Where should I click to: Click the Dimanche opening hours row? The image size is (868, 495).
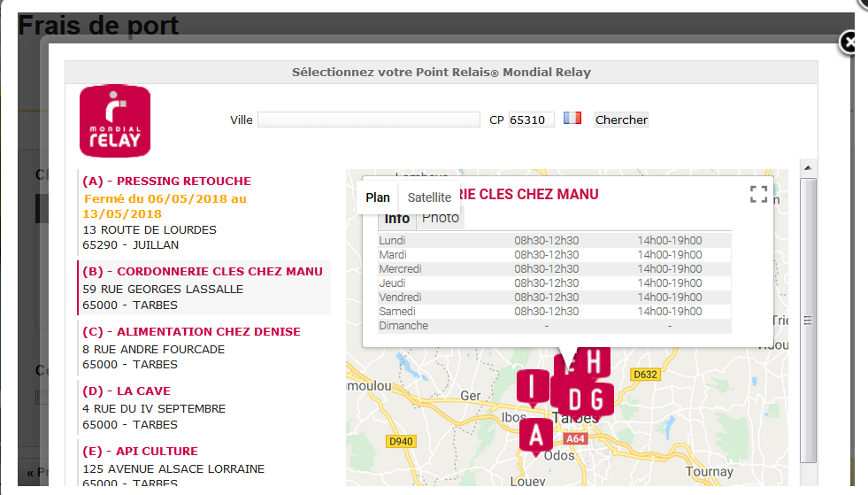tap(555, 326)
